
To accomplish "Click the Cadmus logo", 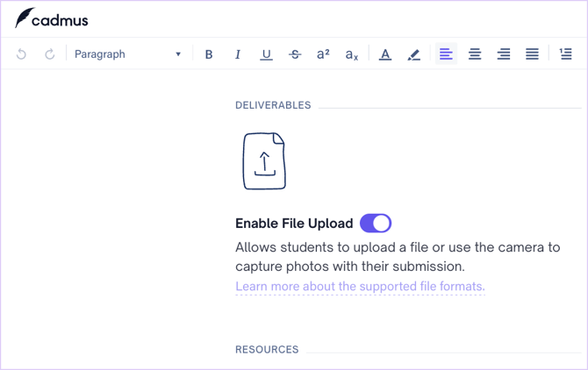I will [x=52, y=18].
